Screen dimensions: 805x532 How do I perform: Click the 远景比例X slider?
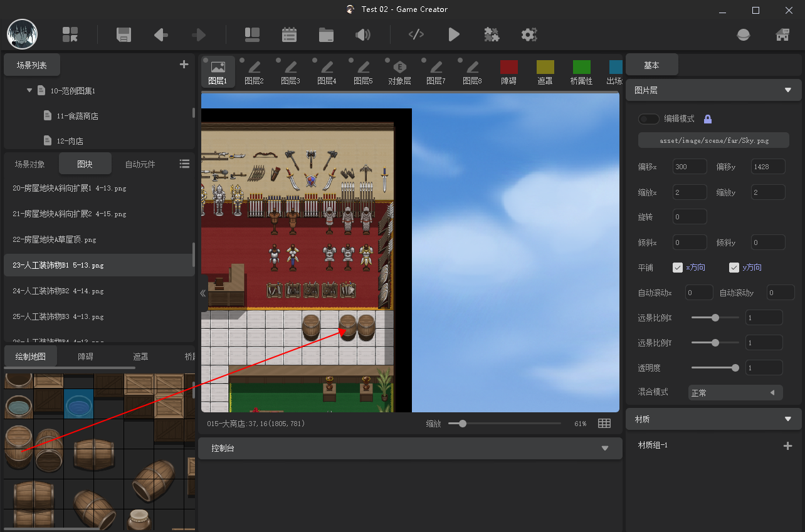[x=715, y=318]
